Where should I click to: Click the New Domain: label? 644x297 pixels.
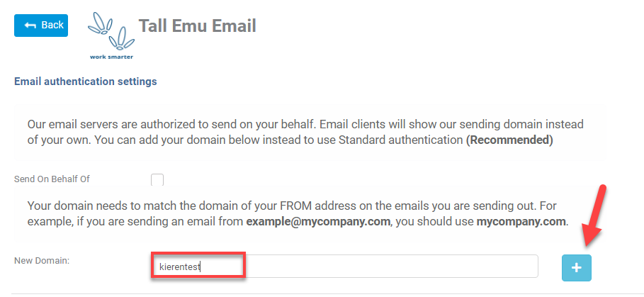point(42,260)
